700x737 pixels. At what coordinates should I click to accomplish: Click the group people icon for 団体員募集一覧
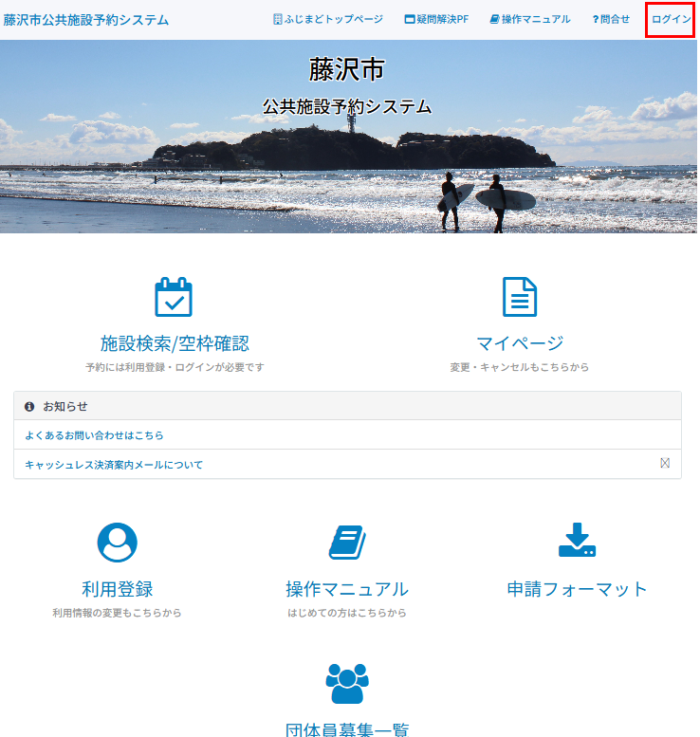tap(347, 684)
